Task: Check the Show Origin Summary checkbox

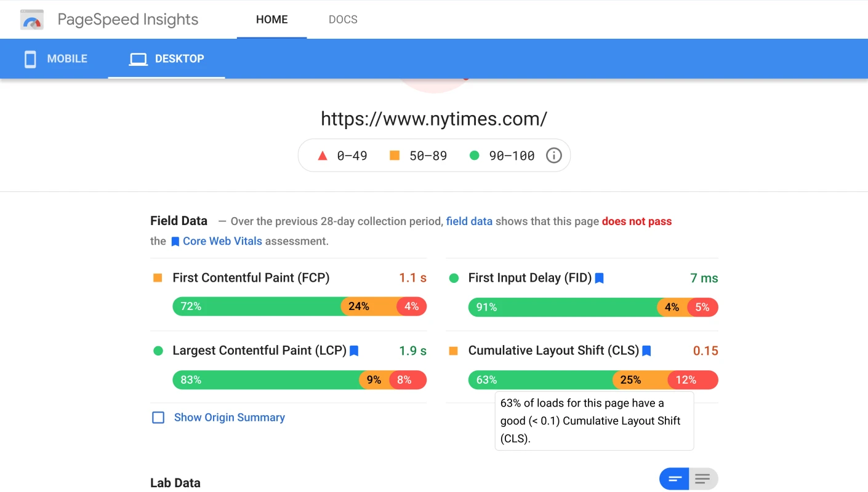Action: tap(158, 418)
